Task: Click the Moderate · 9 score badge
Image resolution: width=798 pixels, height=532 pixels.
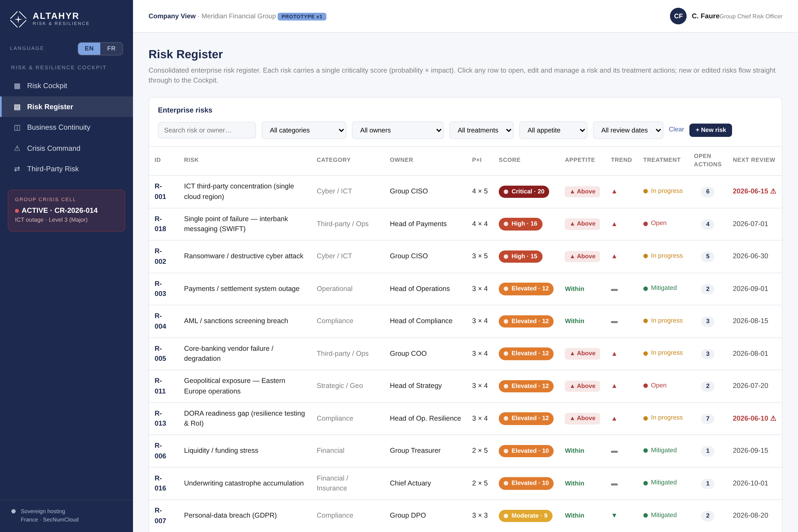Action: [x=525, y=516]
